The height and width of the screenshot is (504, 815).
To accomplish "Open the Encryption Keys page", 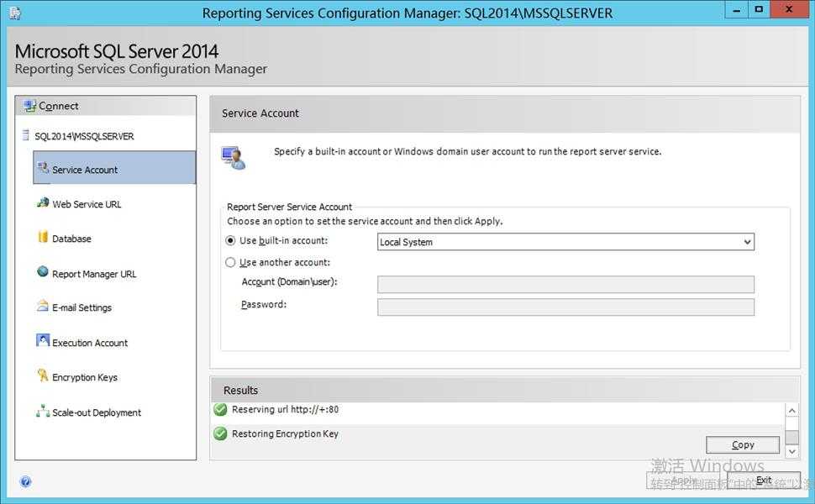I will (84, 377).
